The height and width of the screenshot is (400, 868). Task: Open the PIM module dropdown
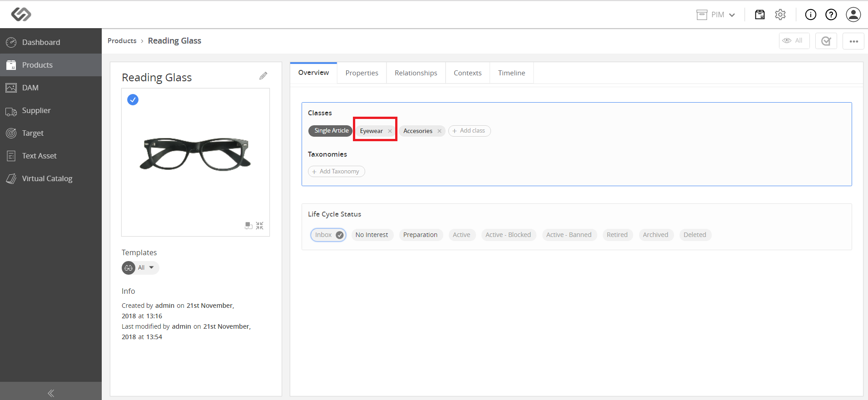click(x=716, y=15)
